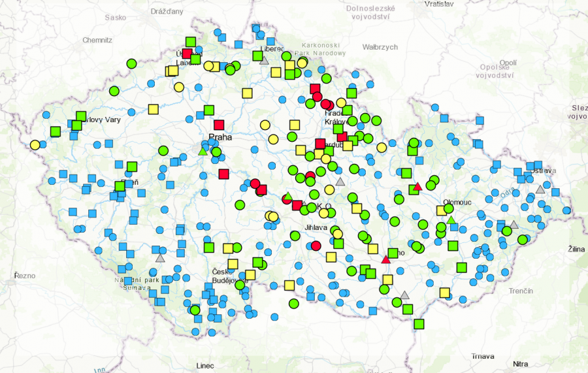Select the southernmost green square marker
This screenshot has height=373, width=588.
pyautogui.click(x=419, y=323)
